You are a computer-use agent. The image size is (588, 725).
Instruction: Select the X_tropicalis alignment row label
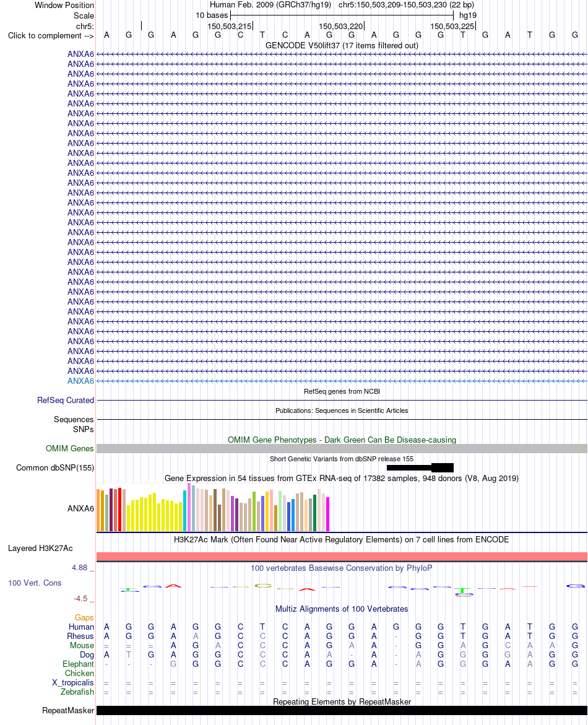[x=73, y=682]
